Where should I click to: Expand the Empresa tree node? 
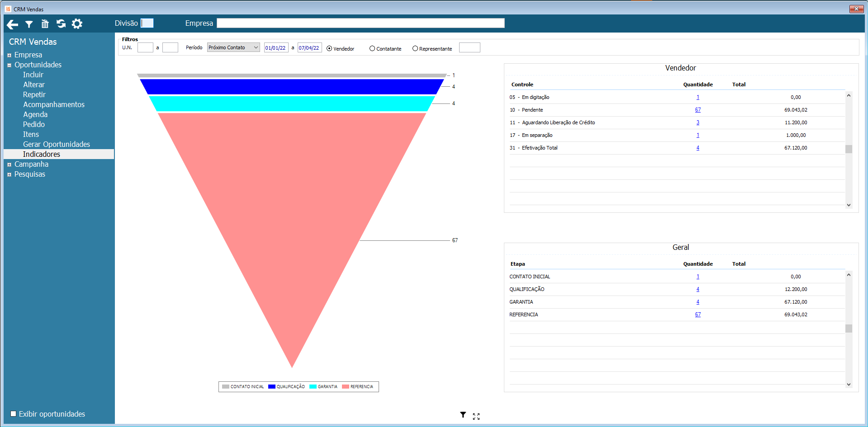(9, 55)
